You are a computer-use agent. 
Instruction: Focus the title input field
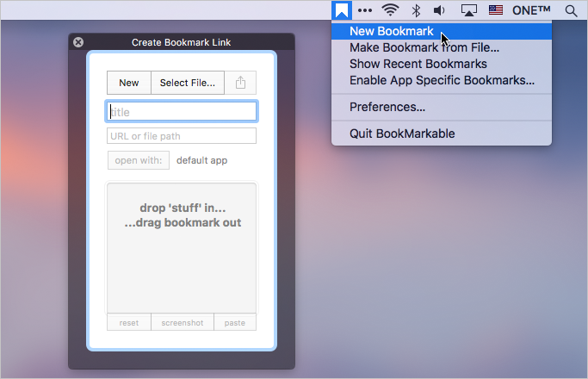[182, 111]
